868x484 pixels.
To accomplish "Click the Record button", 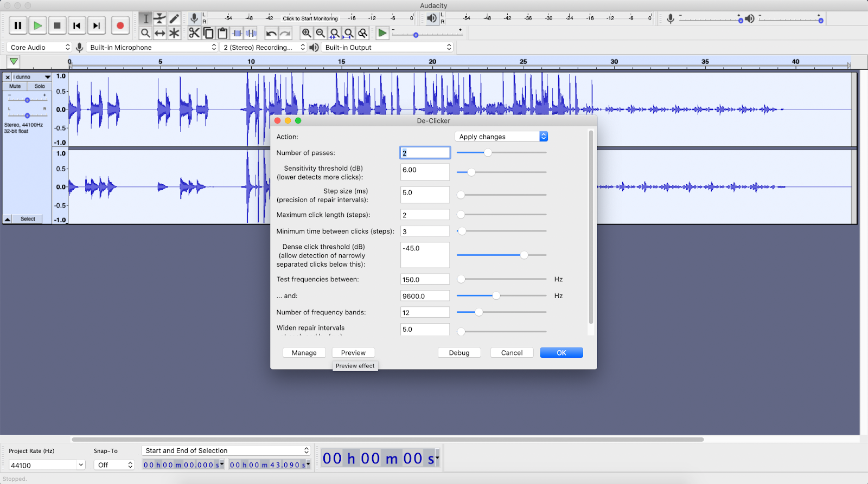I will pyautogui.click(x=120, y=25).
